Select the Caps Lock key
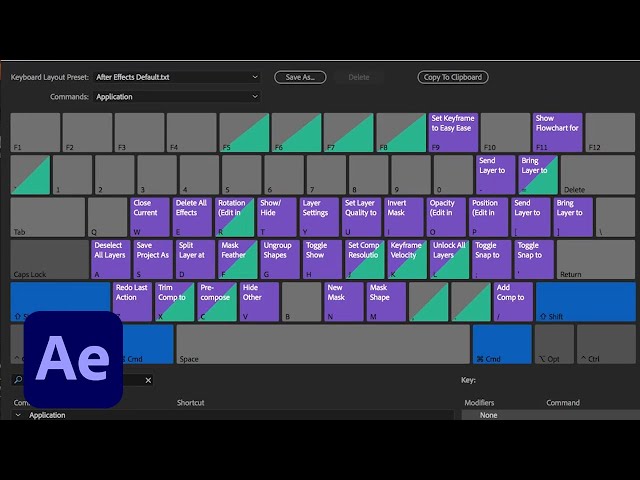 pos(49,260)
